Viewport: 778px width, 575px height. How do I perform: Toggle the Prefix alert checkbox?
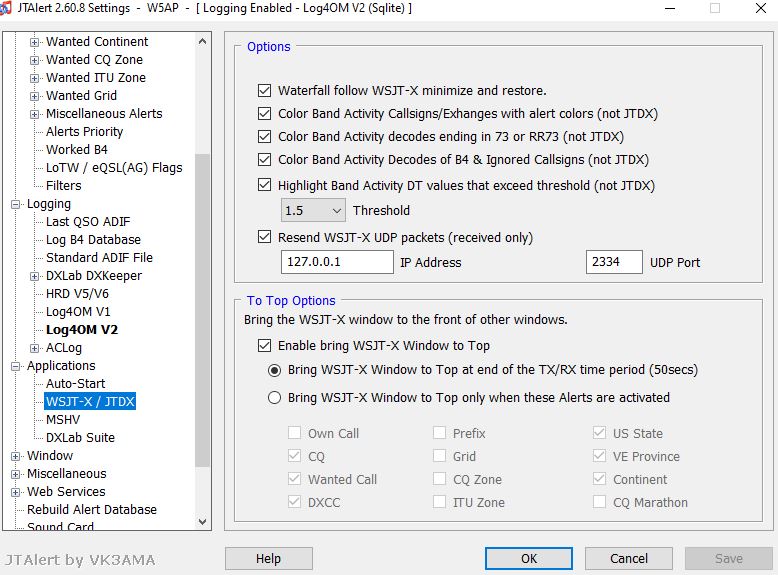click(439, 433)
